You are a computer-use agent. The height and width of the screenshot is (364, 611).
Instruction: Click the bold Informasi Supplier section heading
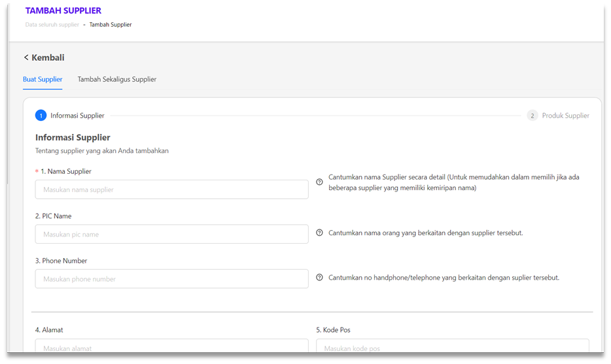[73, 137]
